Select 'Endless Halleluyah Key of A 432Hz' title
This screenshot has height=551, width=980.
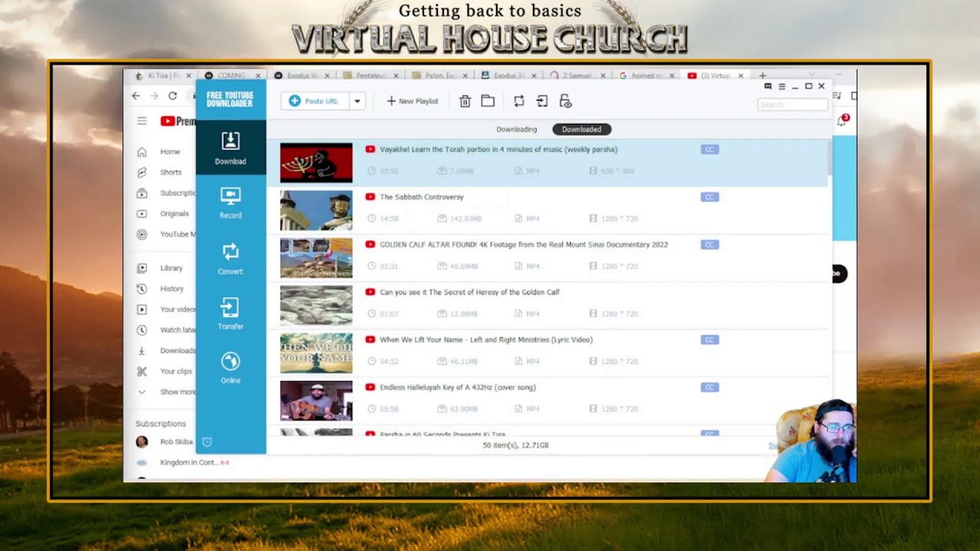[458, 387]
